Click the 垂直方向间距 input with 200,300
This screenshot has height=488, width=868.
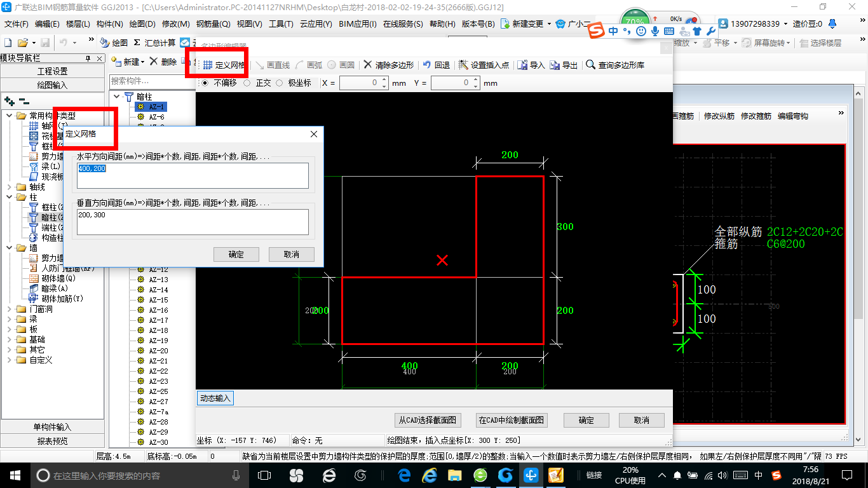coord(193,222)
